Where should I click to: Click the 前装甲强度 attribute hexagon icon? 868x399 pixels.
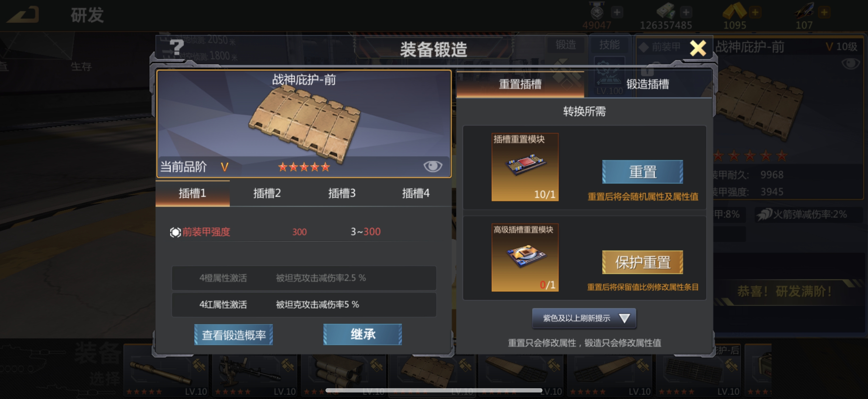pos(175,232)
